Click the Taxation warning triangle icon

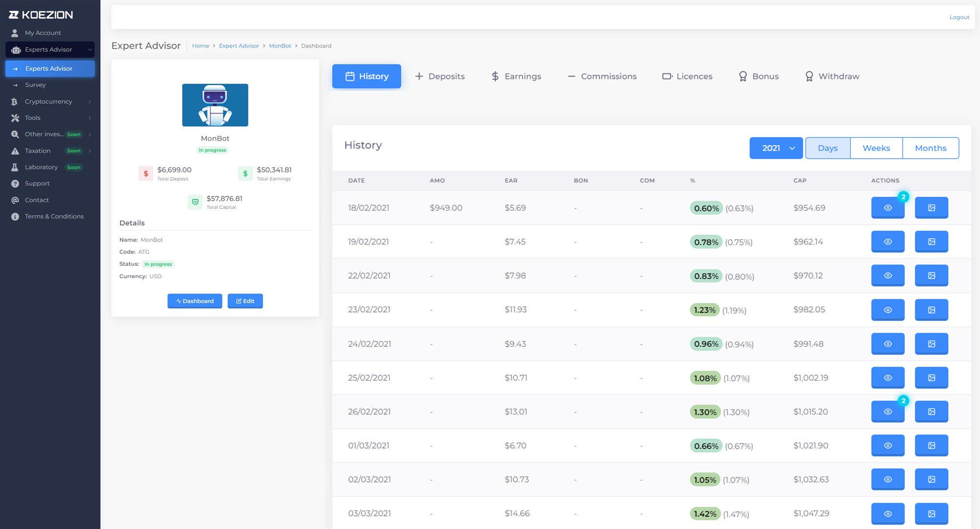(x=15, y=151)
